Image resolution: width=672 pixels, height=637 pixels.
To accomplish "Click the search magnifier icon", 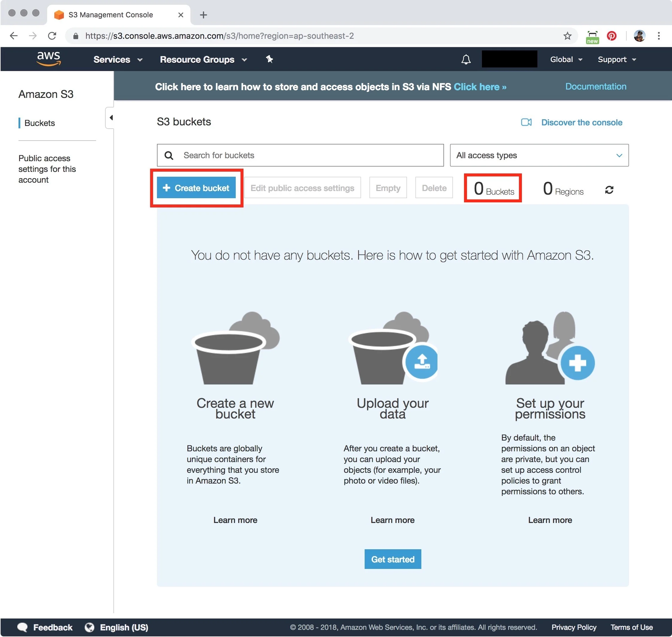I will [x=169, y=156].
